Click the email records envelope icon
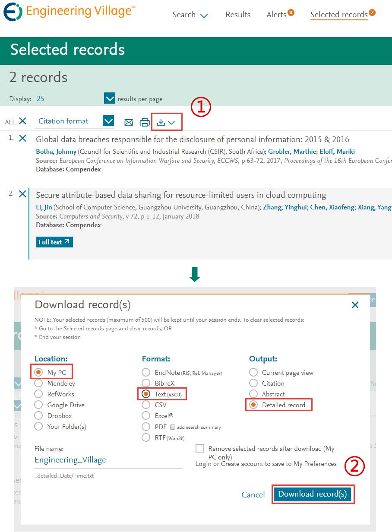This screenshot has width=392, height=532. tap(129, 122)
